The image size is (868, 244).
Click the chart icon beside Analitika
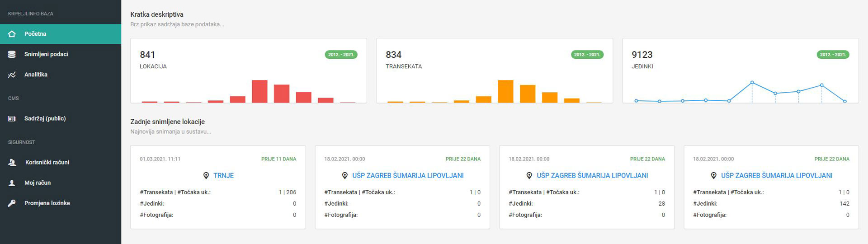tap(12, 75)
